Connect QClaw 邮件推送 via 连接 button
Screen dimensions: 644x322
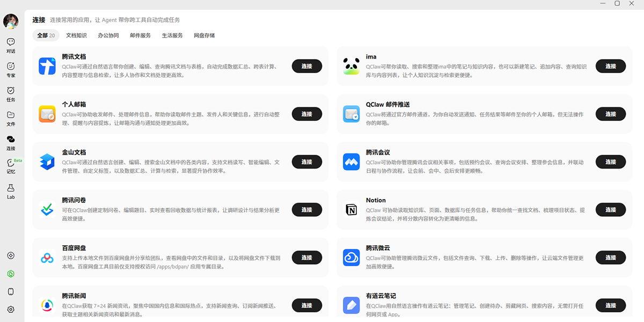click(611, 114)
